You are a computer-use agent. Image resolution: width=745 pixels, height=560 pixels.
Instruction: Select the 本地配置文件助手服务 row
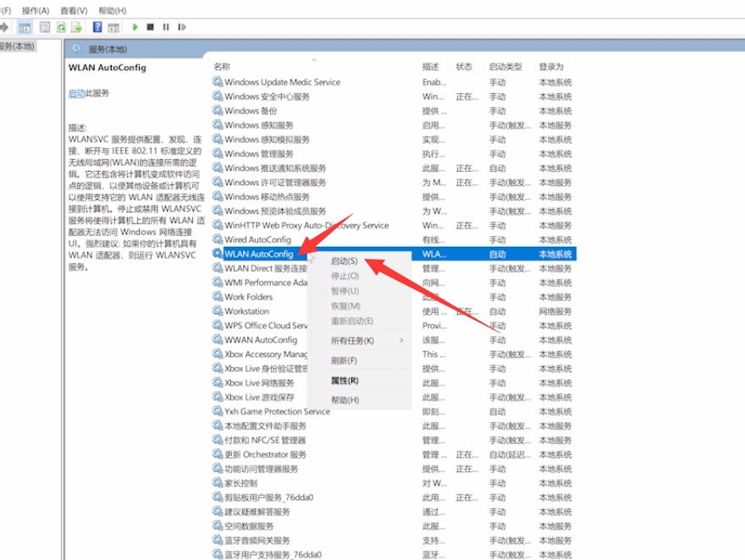click(394, 425)
